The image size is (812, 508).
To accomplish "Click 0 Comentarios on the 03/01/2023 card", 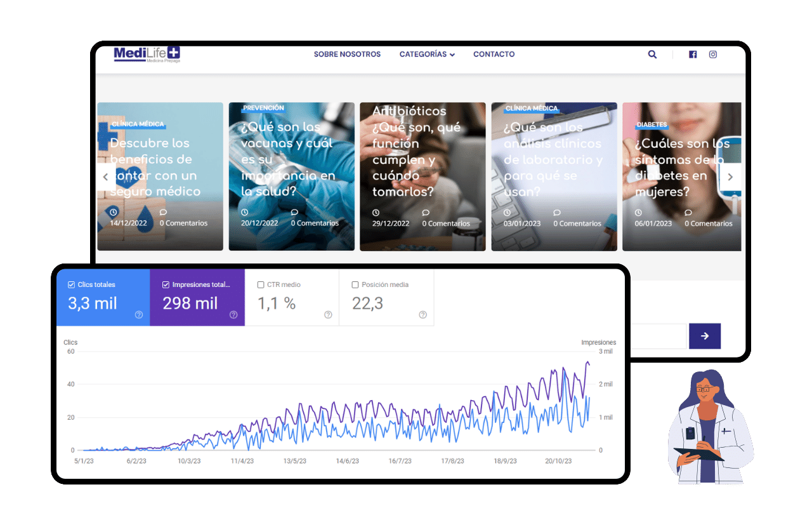I will coord(577,224).
